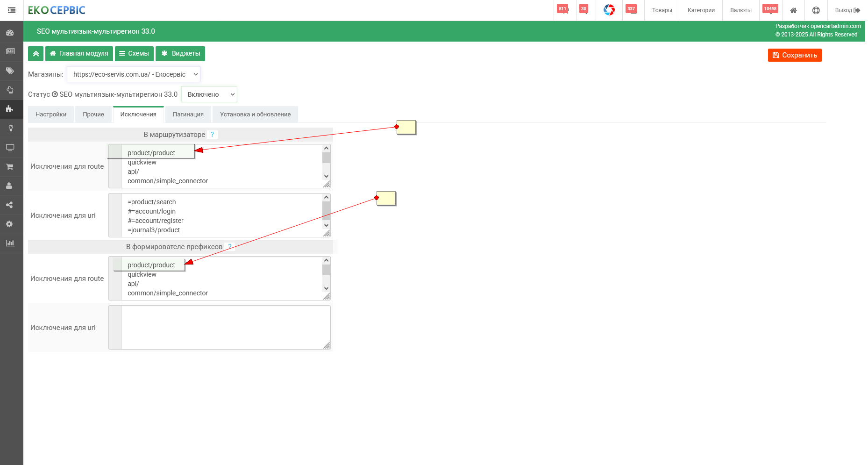Open Валюты in the top bar

pos(741,10)
